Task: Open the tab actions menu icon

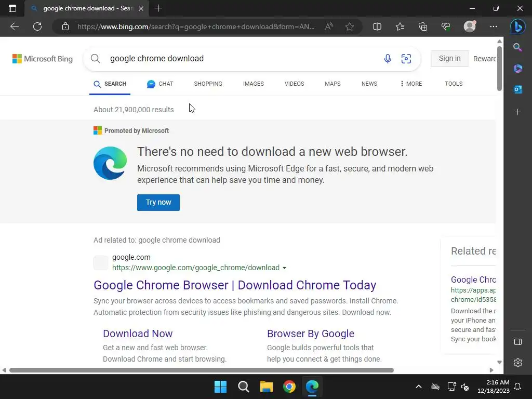Action: point(12,8)
